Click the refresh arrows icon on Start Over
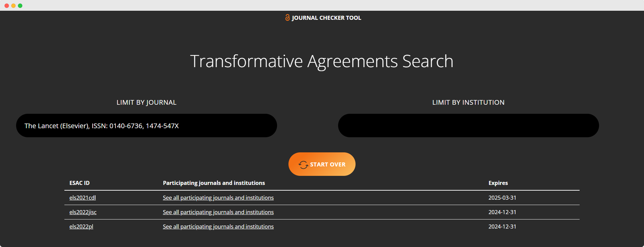The height and width of the screenshot is (247, 644). point(303,164)
